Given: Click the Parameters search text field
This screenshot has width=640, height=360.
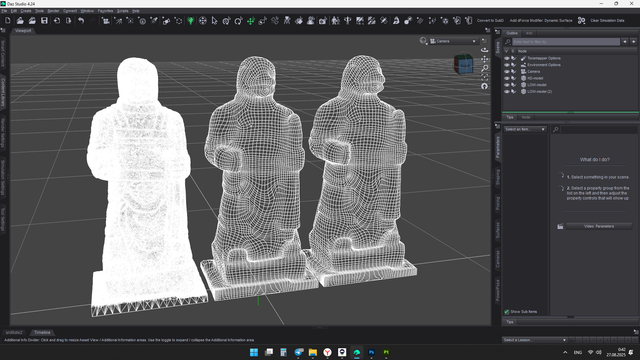Looking at the screenshot, I should [599, 129].
